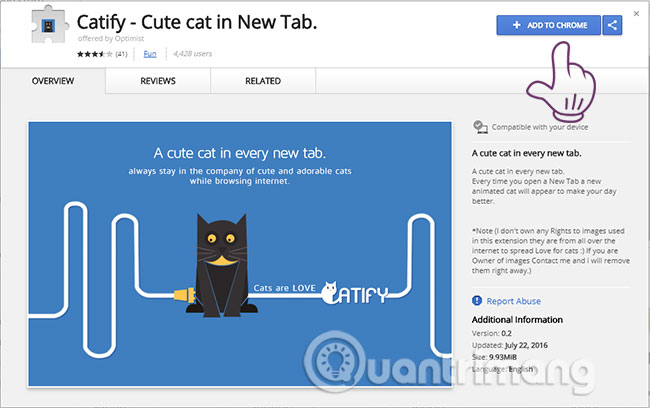Click the '*Note' copyright paragraph

point(551,251)
